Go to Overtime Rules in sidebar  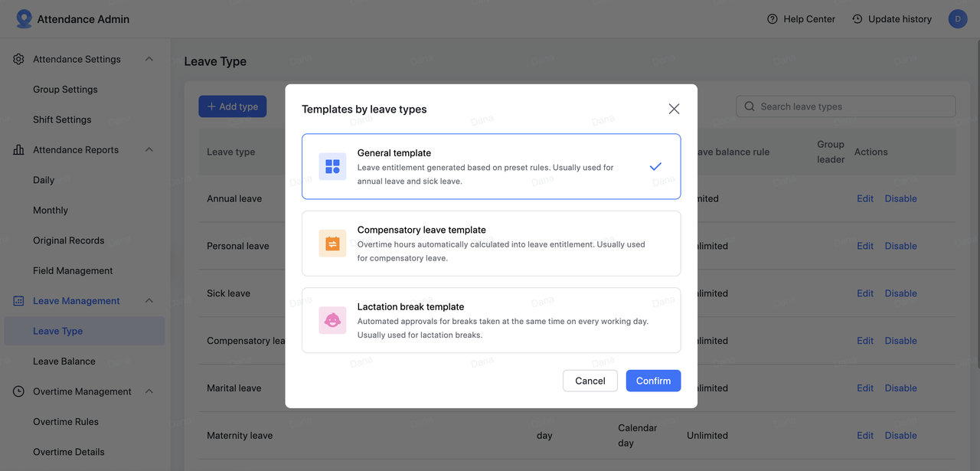pyautogui.click(x=66, y=422)
